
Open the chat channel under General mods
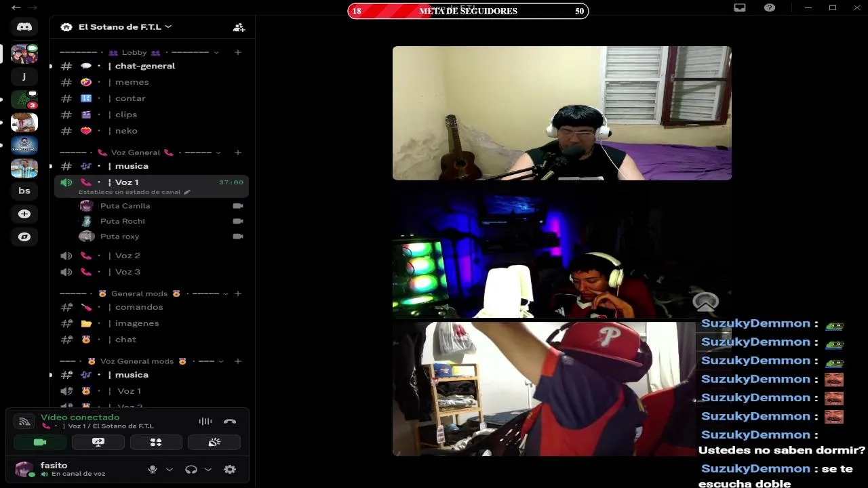coord(151,340)
